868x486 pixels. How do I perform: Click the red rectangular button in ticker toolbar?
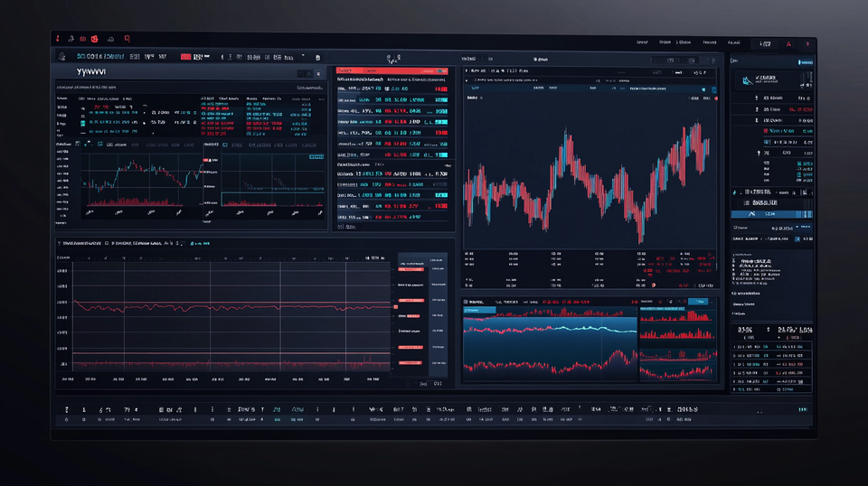185,56
